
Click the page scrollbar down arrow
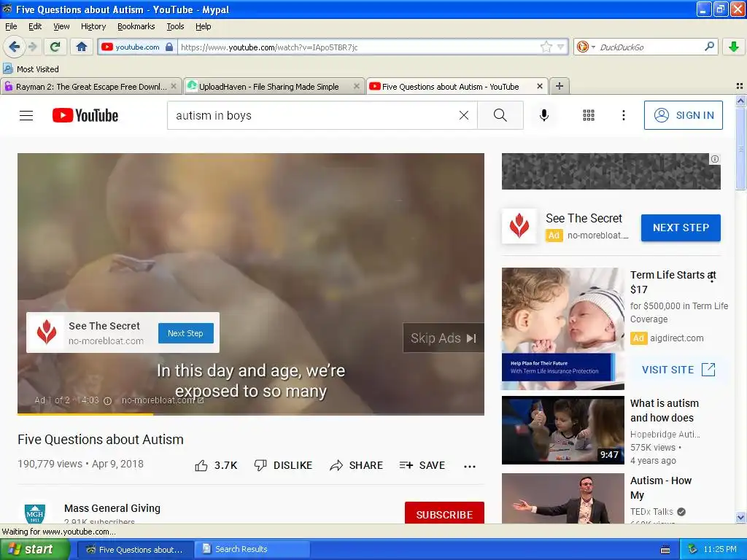[x=740, y=517]
